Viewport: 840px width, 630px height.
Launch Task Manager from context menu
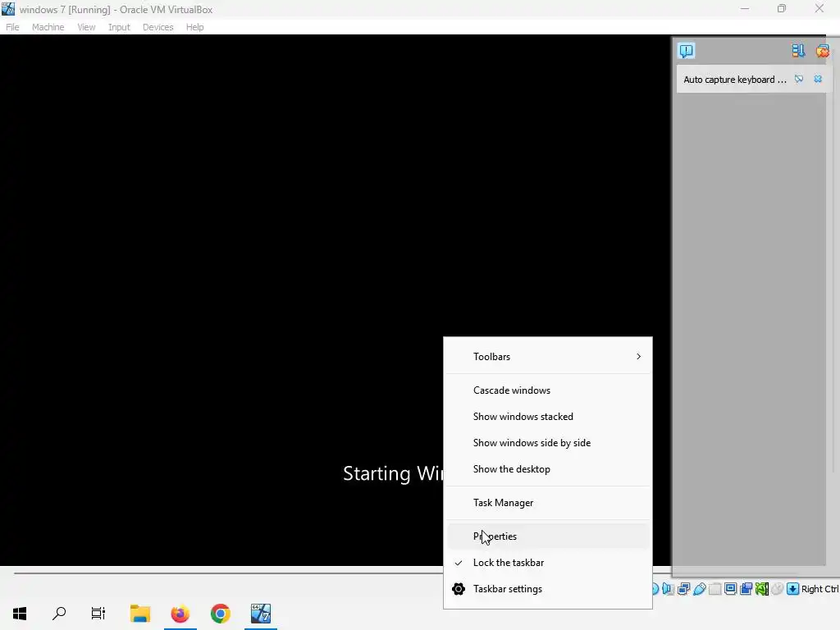(x=548, y=503)
